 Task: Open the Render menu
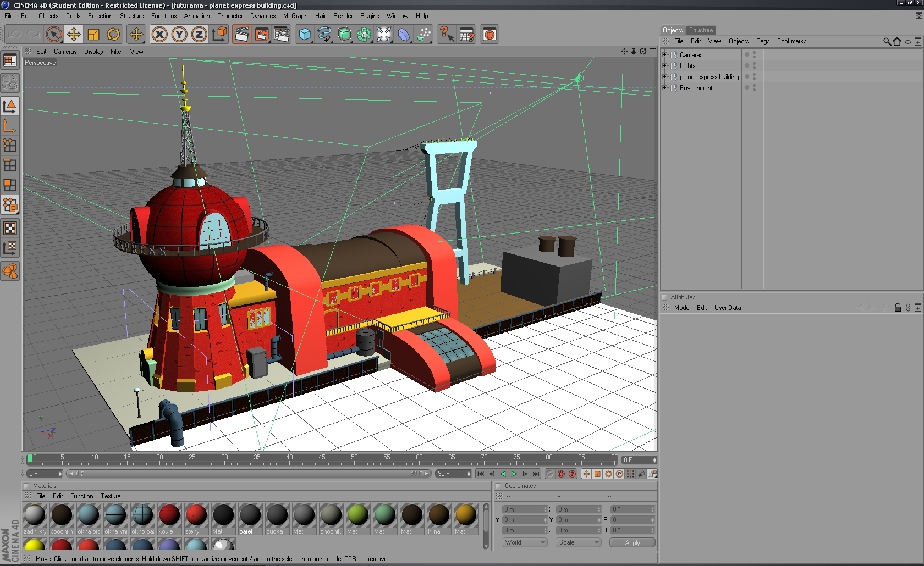point(343,16)
